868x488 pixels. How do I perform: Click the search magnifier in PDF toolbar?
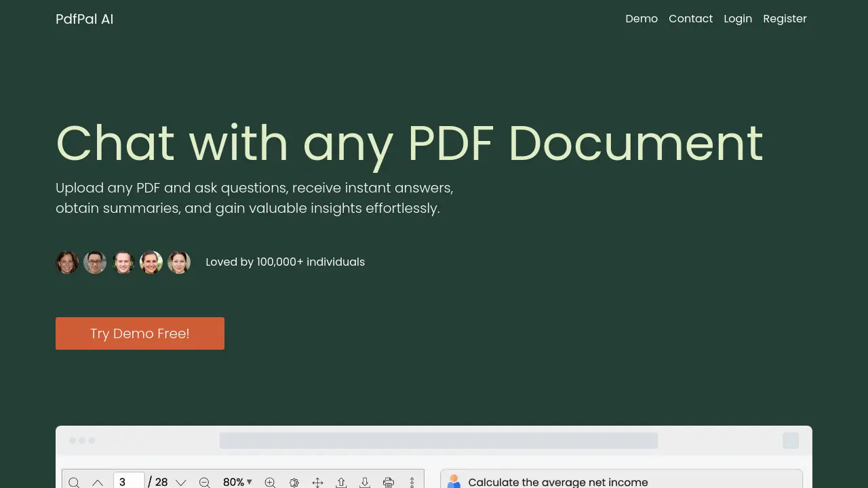pyautogui.click(x=74, y=482)
